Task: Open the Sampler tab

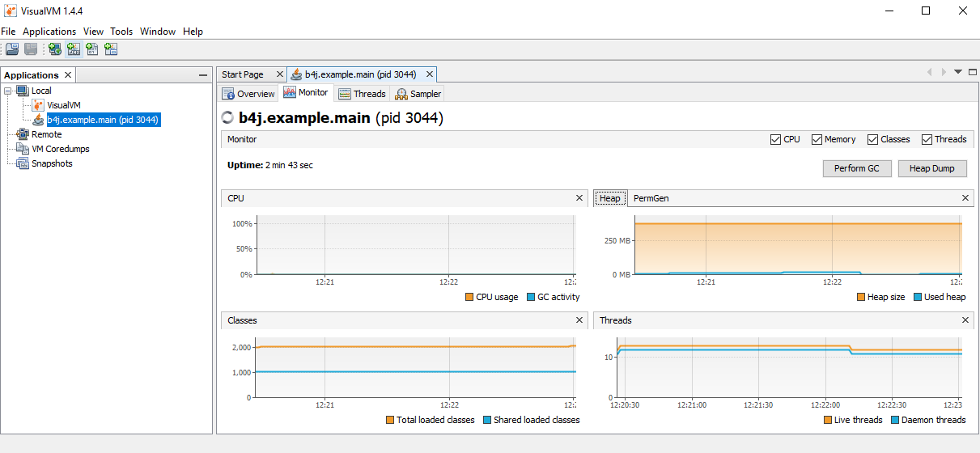Action: click(418, 94)
